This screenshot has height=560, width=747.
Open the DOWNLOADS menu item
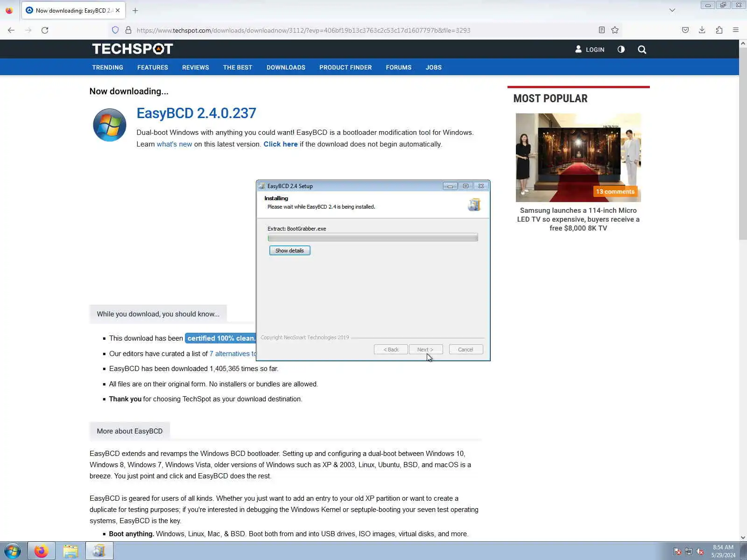286,67
